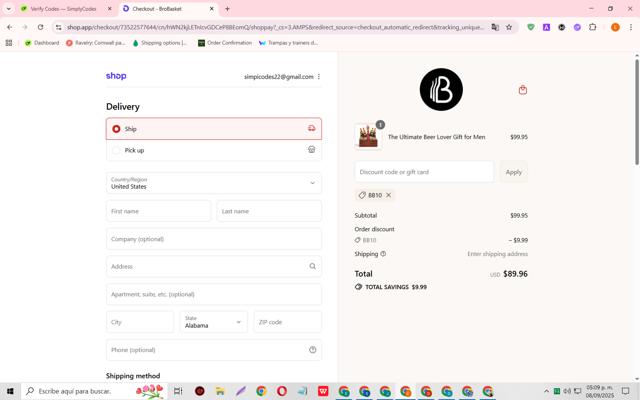640x400 pixels.
Task: Click the First name field
Action: coord(158,211)
